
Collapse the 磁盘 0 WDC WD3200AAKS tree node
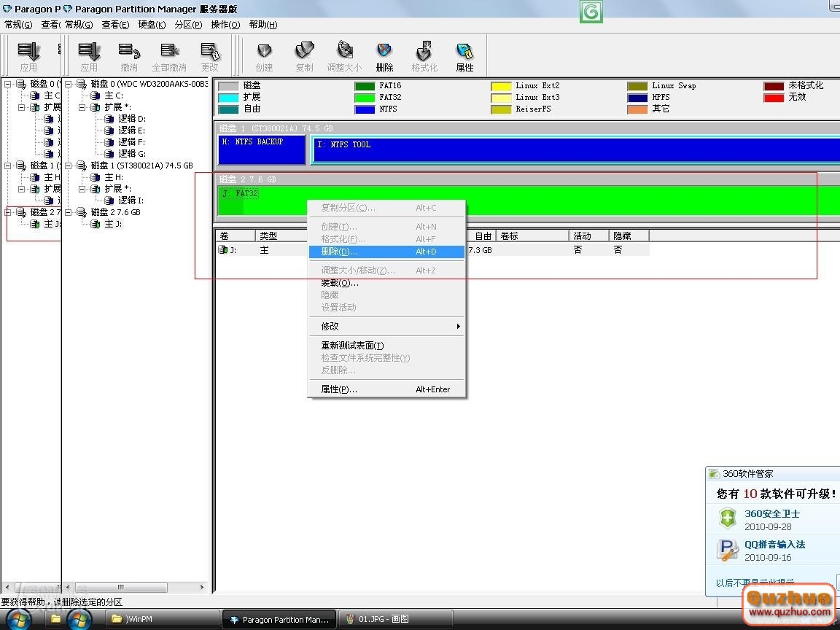click(69, 84)
